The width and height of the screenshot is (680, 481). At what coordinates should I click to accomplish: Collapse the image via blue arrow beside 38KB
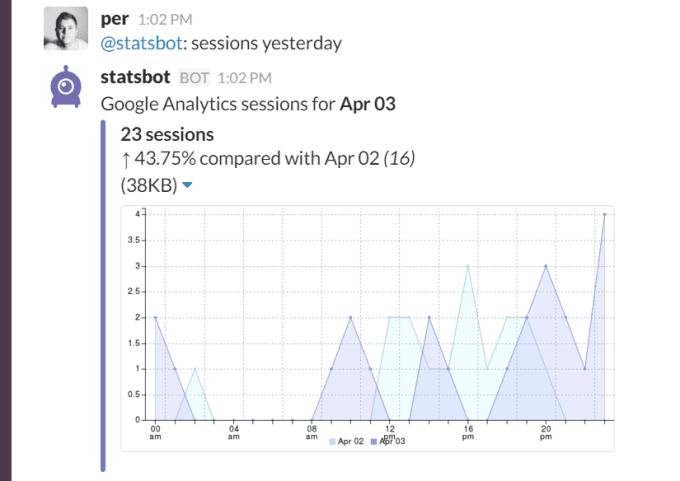coord(187,185)
